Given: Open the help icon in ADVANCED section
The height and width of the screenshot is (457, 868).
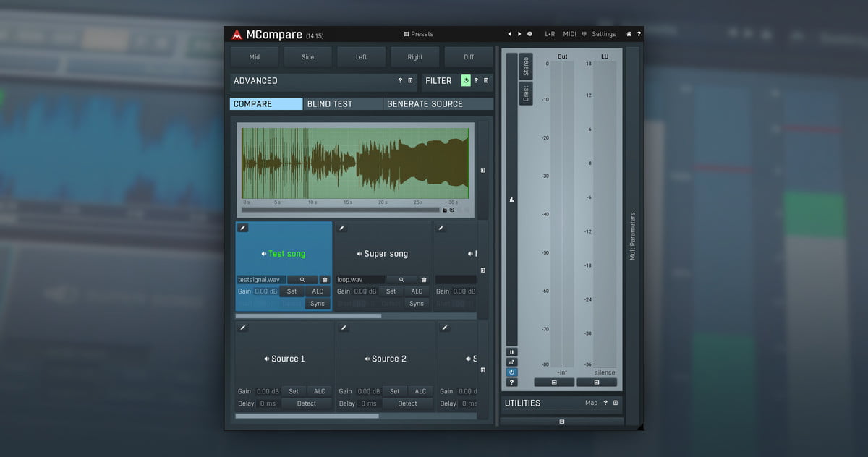Looking at the screenshot, I should click(x=400, y=81).
